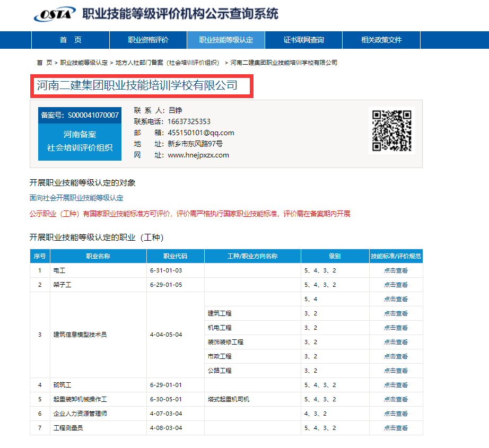Click website address www.hnejpxzx.com
This screenshot has width=489, height=448.
pyautogui.click(x=198, y=155)
